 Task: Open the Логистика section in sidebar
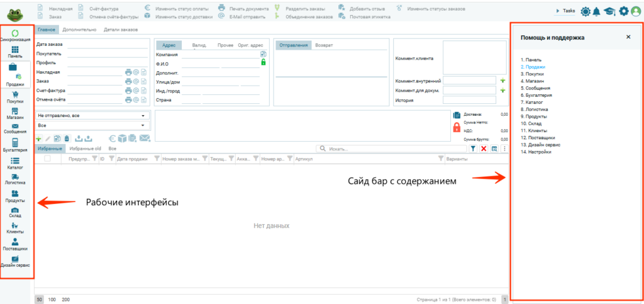click(x=15, y=177)
